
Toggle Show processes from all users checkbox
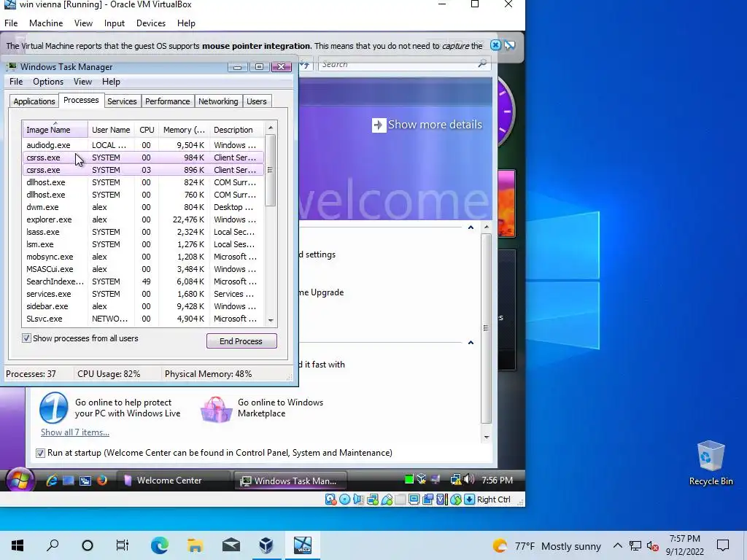click(27, 338)
